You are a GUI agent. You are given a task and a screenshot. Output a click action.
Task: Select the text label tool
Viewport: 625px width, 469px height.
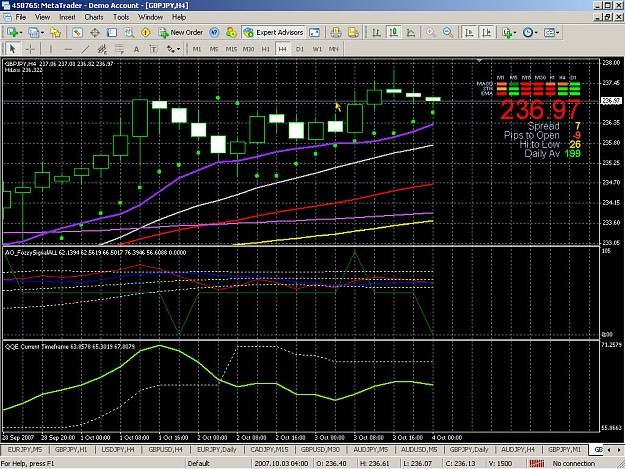tap(153, 49)
